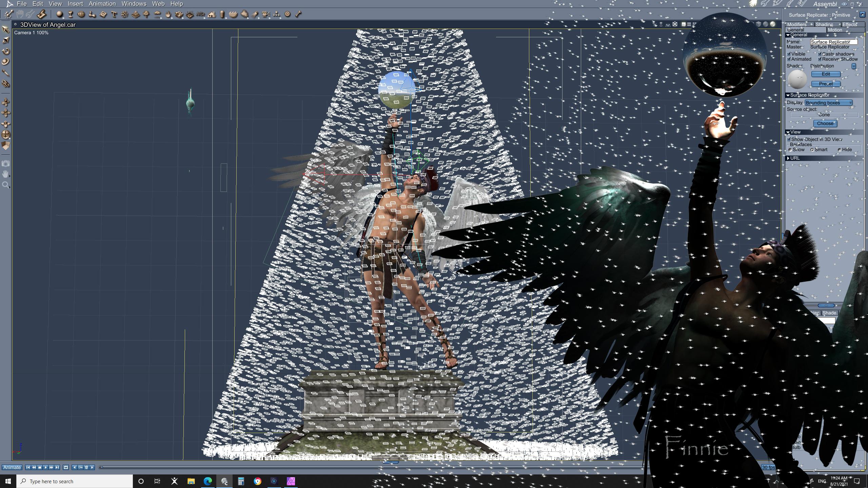Screen dimensions: 868x488
Task: Toggle the Casts shadows checkbox
Action: [x=820, y=54]
